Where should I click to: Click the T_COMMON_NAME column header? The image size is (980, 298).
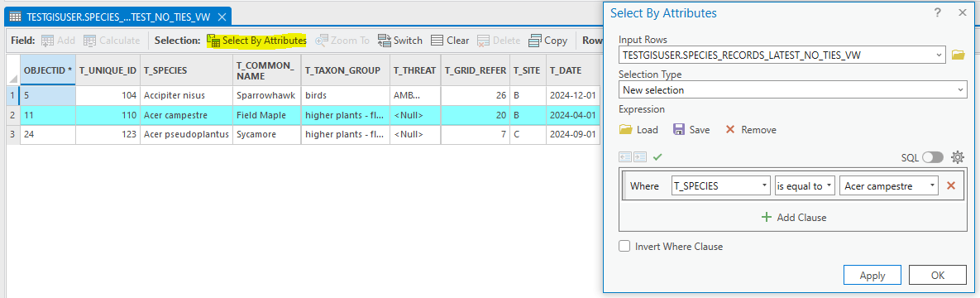(267, 70)
